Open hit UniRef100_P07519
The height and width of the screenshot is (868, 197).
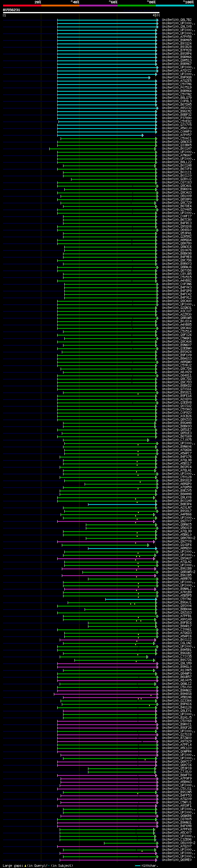tap(176, 88)
